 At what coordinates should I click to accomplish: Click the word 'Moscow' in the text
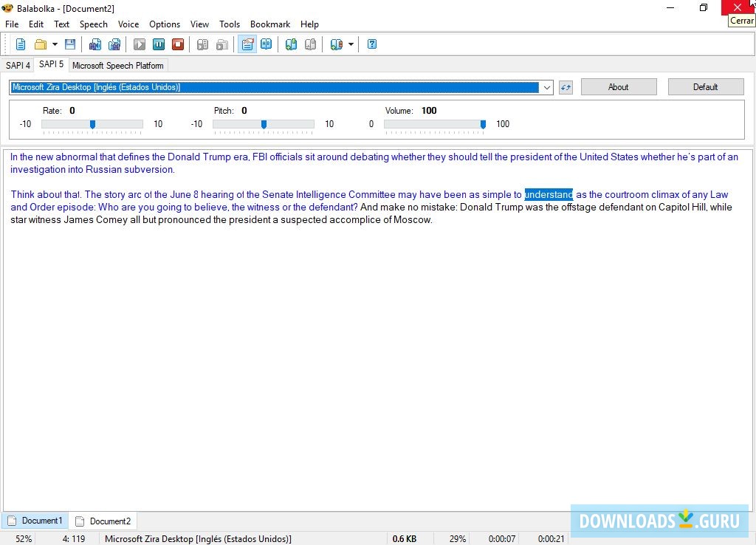tap(412, 220)
